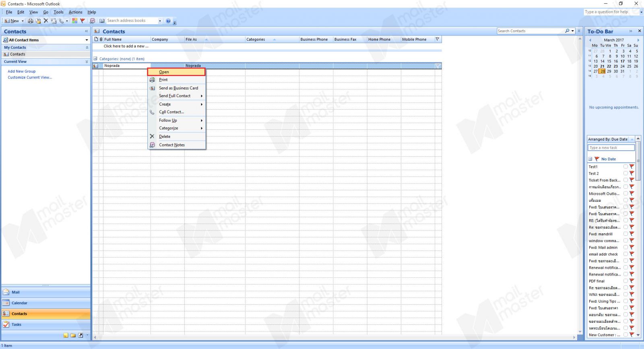Choose Open from the context menu
Screen dimensions: 644x349
176,72
